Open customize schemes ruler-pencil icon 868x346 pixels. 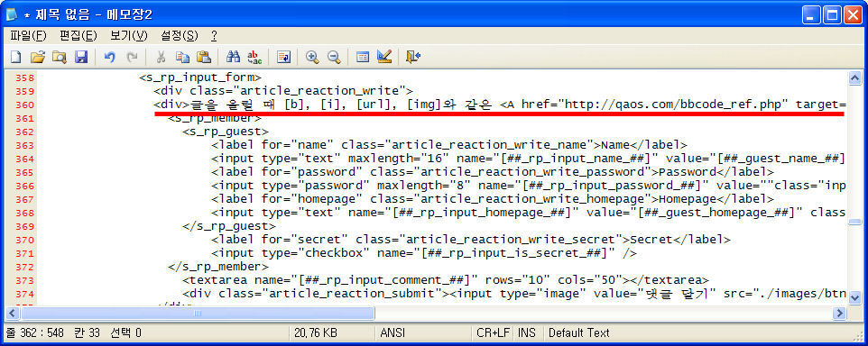(384, 57)
